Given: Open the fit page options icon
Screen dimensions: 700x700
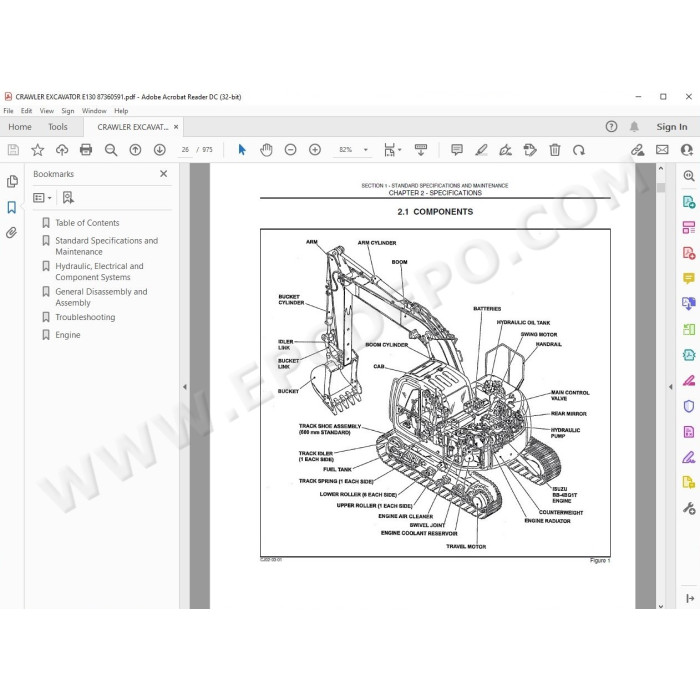Looking at the screenshot, I should point(392,150).
